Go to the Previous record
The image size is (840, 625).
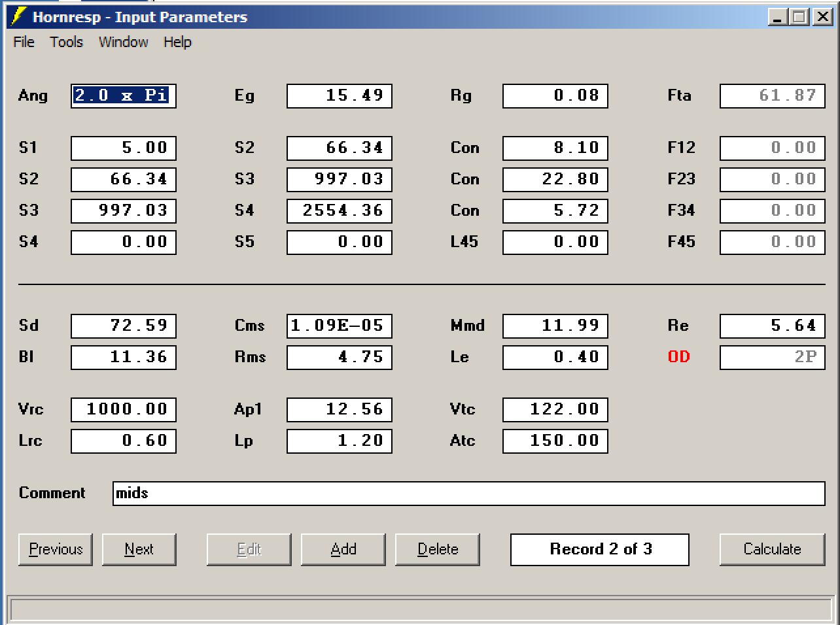tap(56, 549)
